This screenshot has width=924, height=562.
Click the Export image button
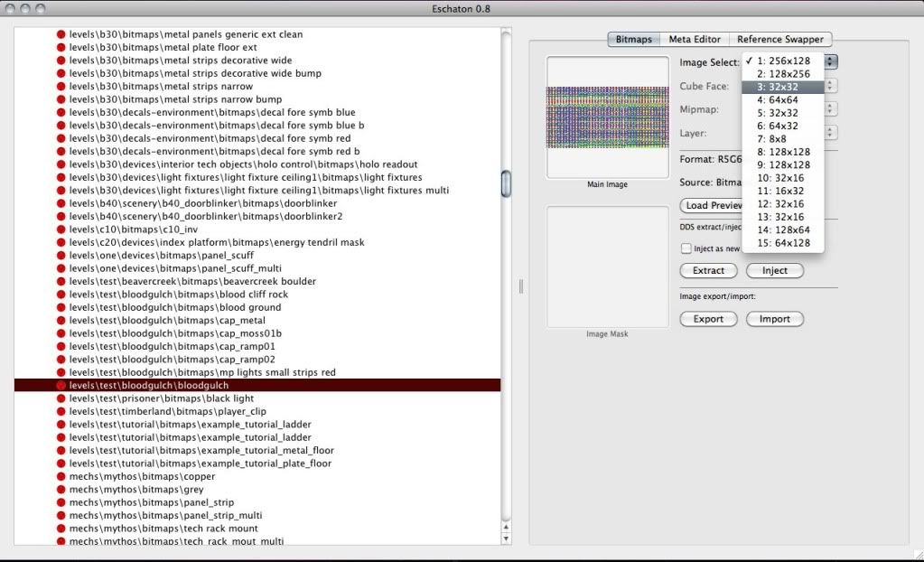pos(708,318)
